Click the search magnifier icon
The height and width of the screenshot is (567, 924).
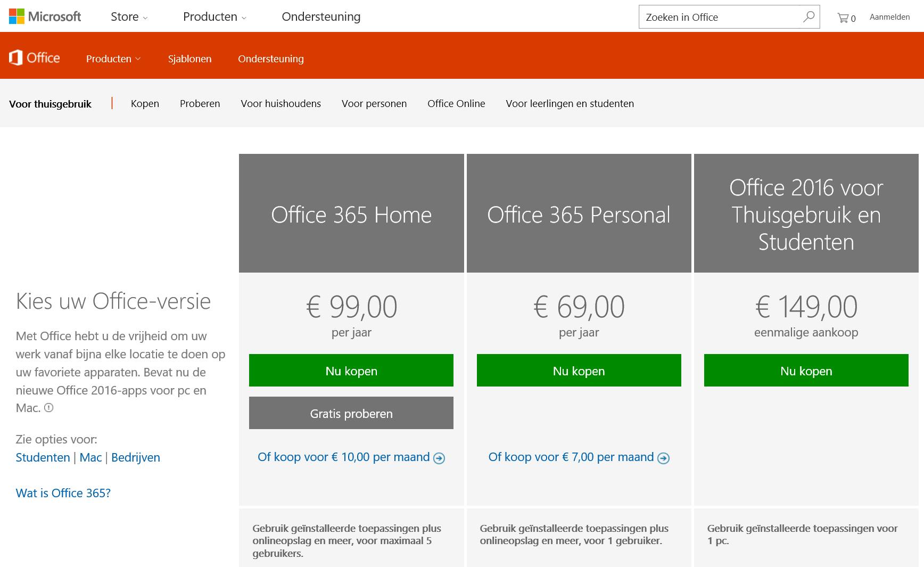click(808, 17)
